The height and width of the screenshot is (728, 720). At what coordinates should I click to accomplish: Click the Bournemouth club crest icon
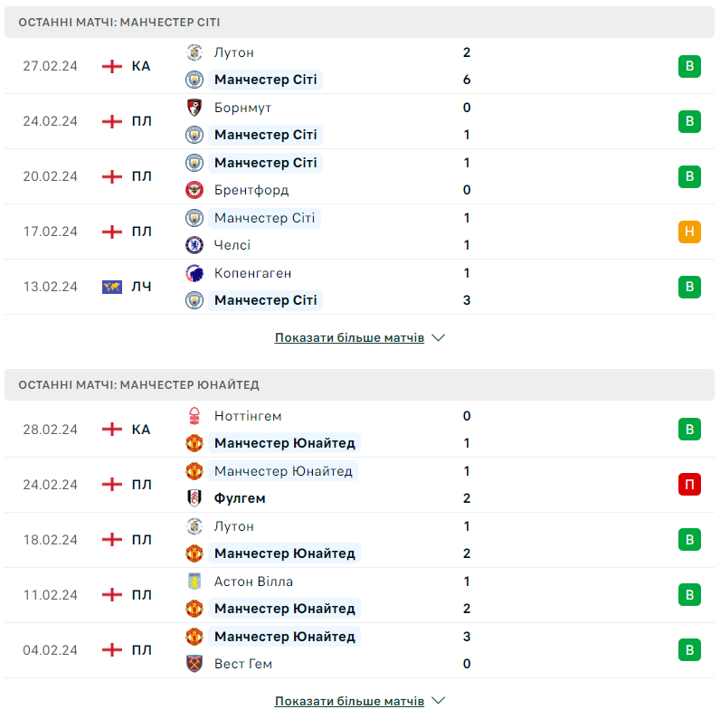click(194, 108)
